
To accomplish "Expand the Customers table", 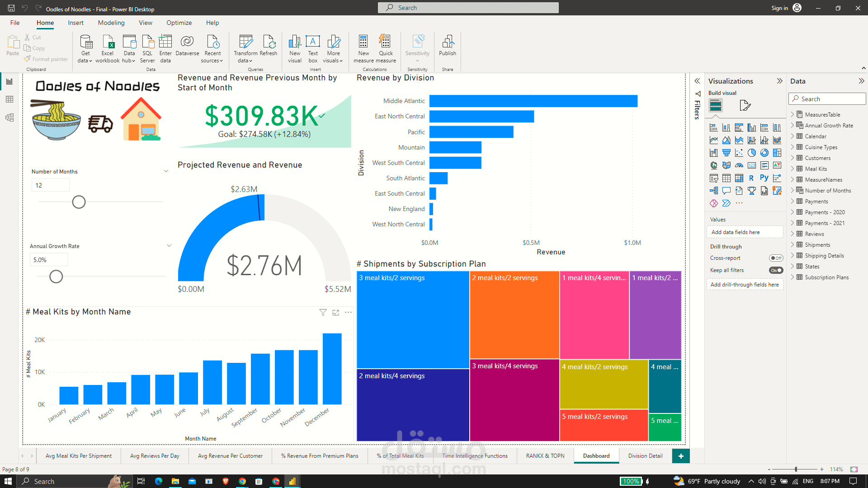I will pos(793,158).
